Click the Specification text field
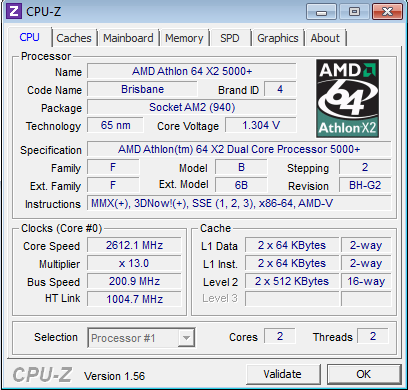 (239, 149)
